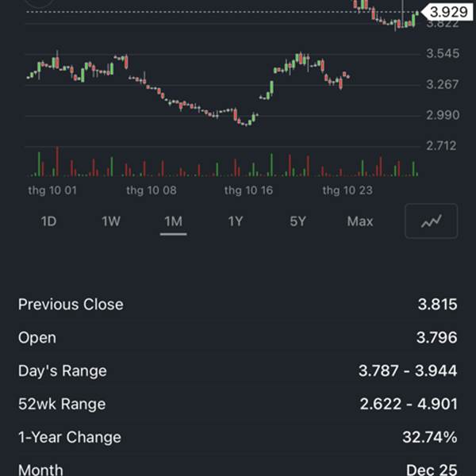The image size is (476, 476).
Task: Click the thg 10 23 date marker
Action: click(x=347, y=190)
